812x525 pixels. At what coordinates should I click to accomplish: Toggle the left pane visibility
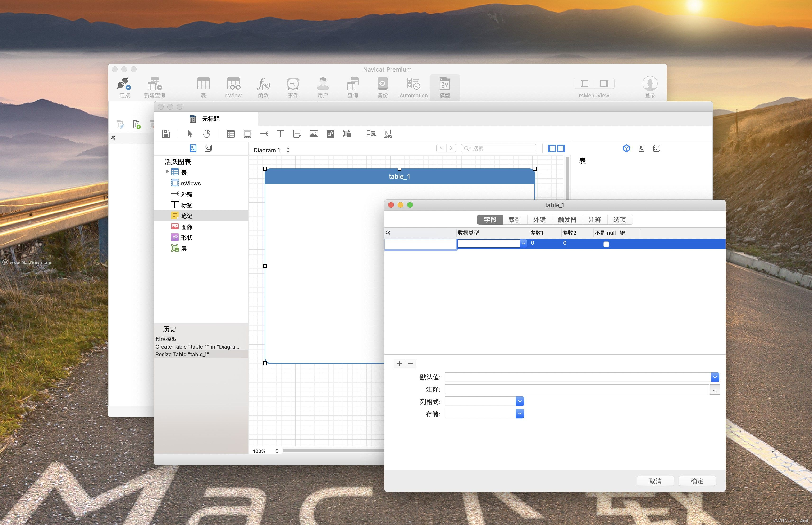tap(552, 148)
